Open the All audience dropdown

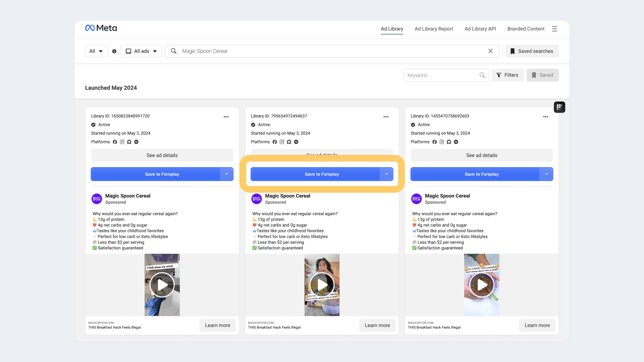point(96,51)
